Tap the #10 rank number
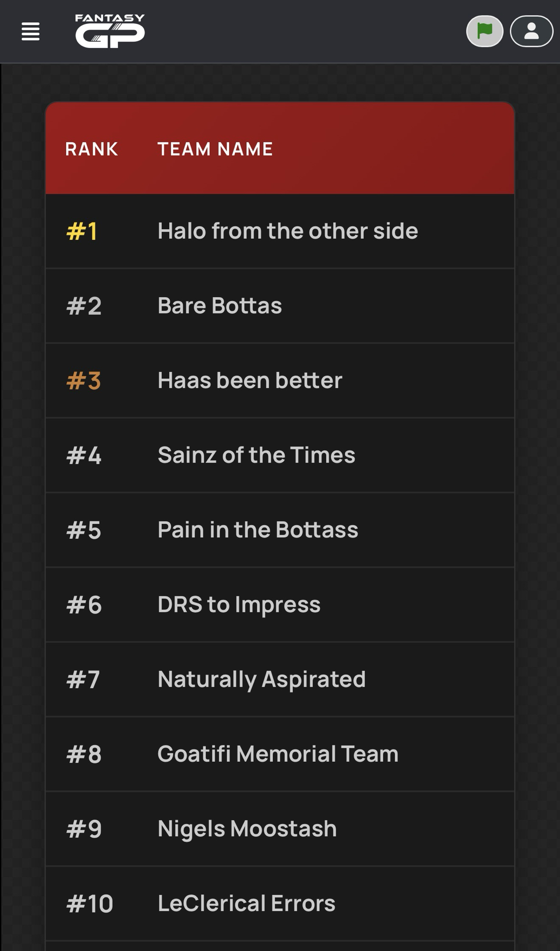Screen dimensions: 560x951 (x=89, y=904)
